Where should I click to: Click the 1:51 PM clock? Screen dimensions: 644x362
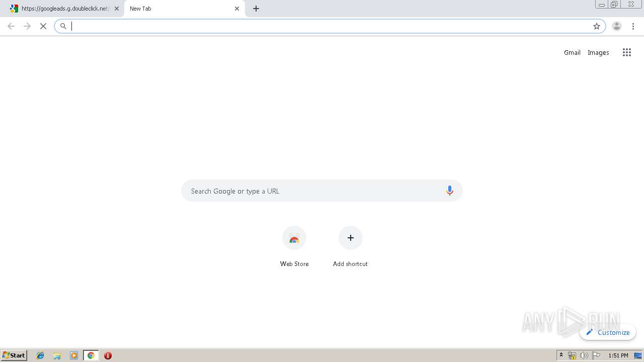pos(618,355)
